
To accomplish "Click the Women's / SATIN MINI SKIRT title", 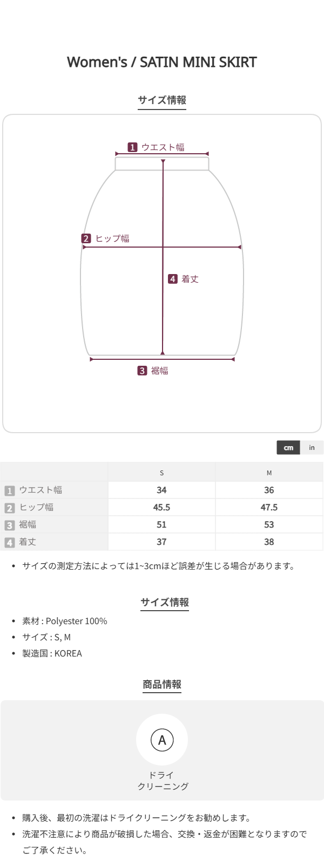I will (162, 62).
